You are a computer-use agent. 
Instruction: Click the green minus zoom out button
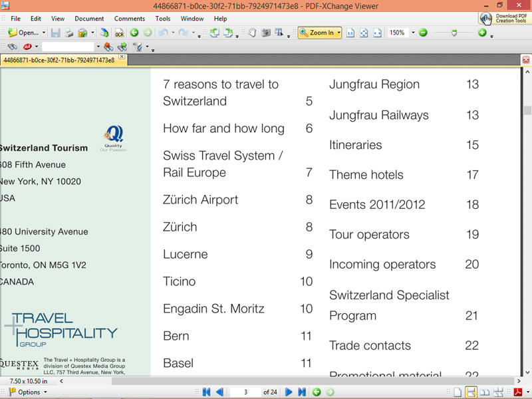[x=423, y=33]
